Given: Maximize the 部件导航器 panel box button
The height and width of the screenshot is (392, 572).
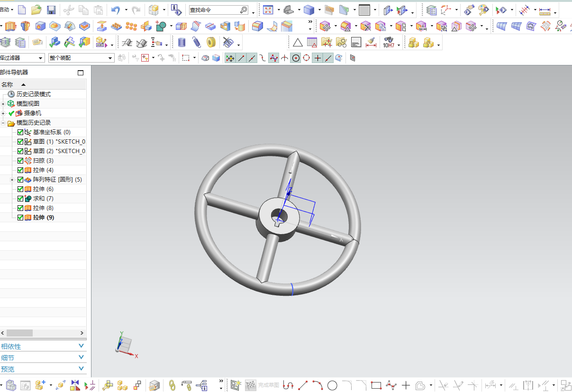Looking at the screenshot, I should coord(81,73).
